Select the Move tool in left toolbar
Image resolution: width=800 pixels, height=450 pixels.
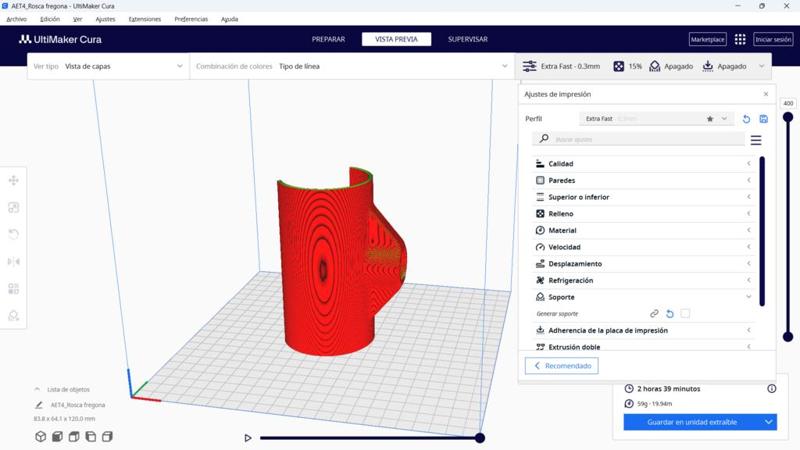click(x=14, y=180)
